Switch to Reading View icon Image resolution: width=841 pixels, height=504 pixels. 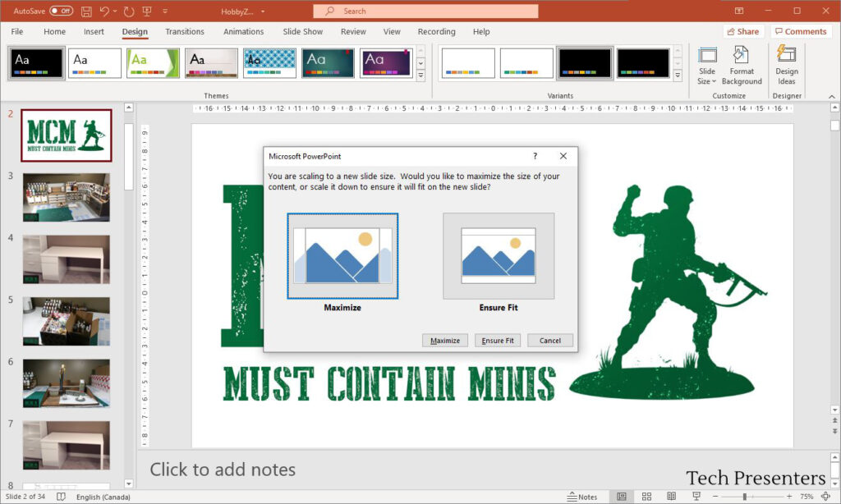click(x=671, y=497)
